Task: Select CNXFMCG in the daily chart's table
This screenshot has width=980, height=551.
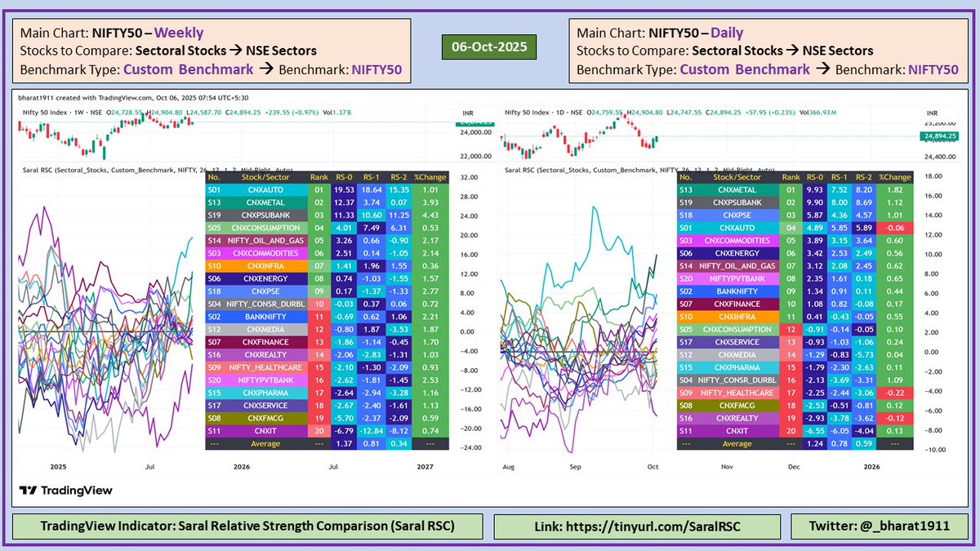Action: point(737,407)
